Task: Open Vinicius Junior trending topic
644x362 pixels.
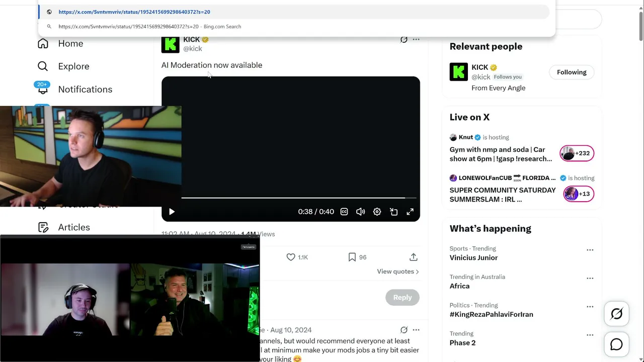Action: 473,257
